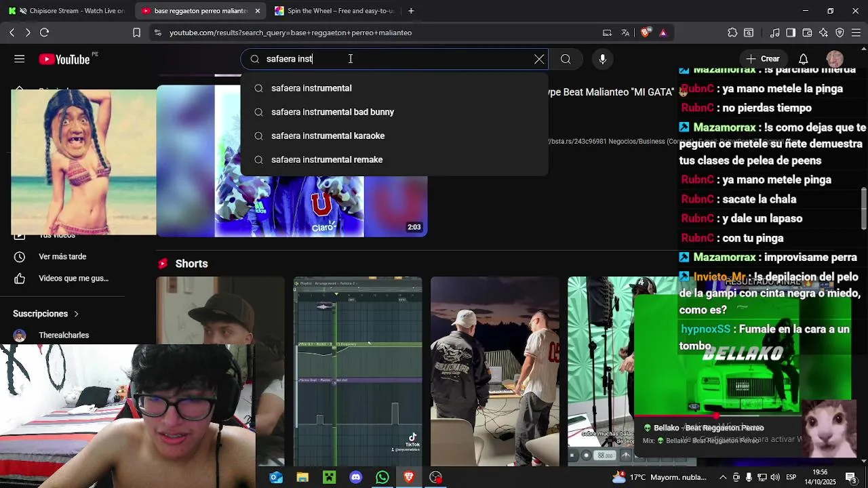Open Discord from the taskbar

tap(356, 478)
